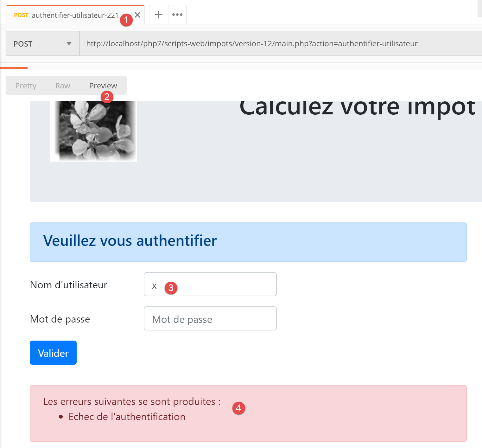Select the Preview response view
482x448 pixels.
pyautogui.click(x=103, y=86)
